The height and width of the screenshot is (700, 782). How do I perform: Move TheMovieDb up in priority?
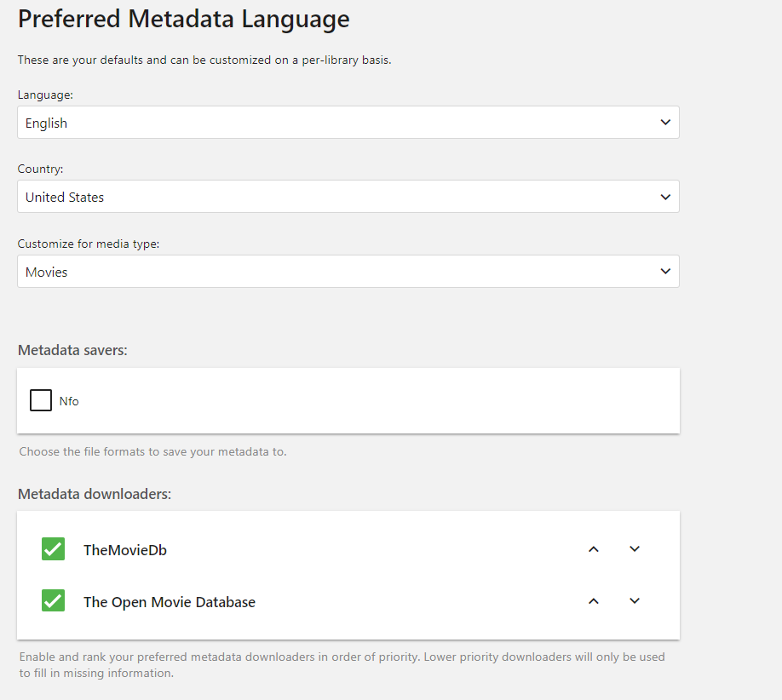click(x=594, y=549)
